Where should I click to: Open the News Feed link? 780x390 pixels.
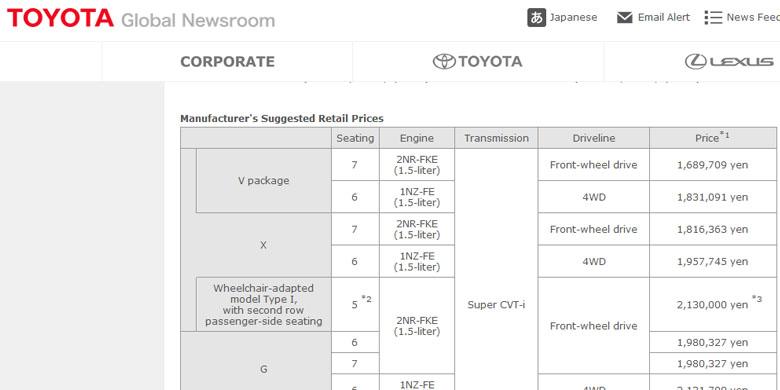(753, 17)
